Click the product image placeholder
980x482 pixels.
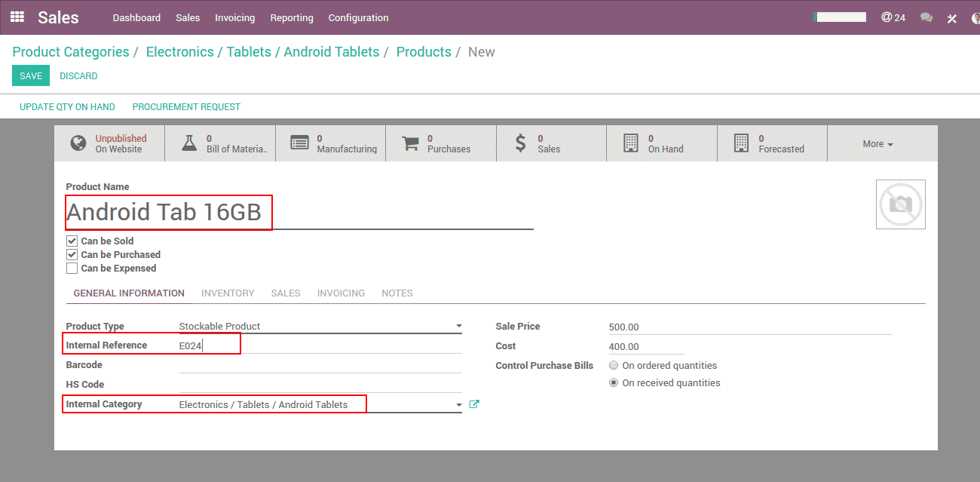tap(900, 204)
